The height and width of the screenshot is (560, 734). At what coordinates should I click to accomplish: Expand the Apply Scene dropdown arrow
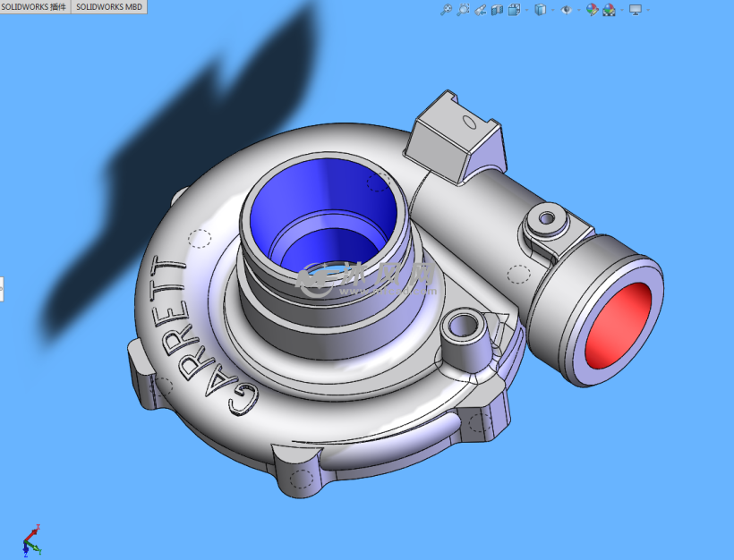pyautogui.click(x=622, y=10)
